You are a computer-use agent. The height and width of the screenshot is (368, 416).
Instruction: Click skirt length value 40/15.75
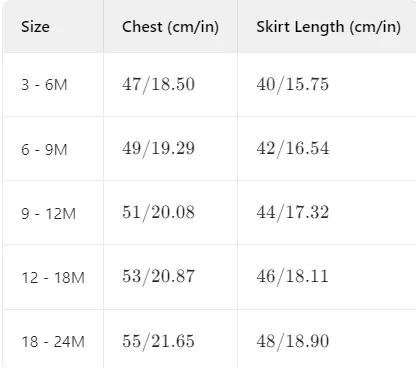(x=293, y=84)
